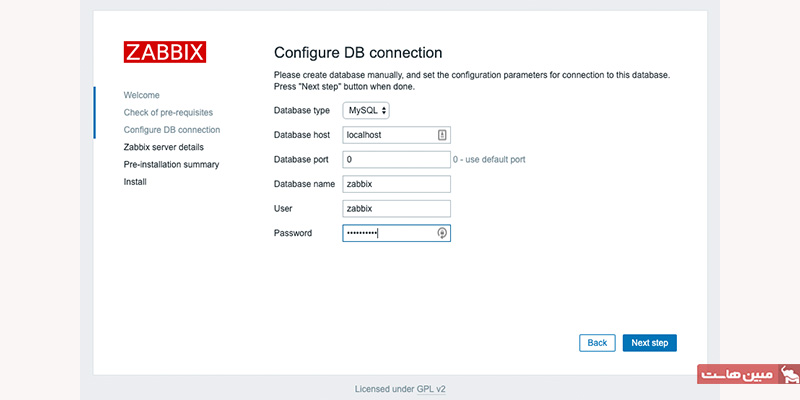This screenshot has width=800, height=400.
Task: Focus the Database name input field
Action: coord(396,184)
